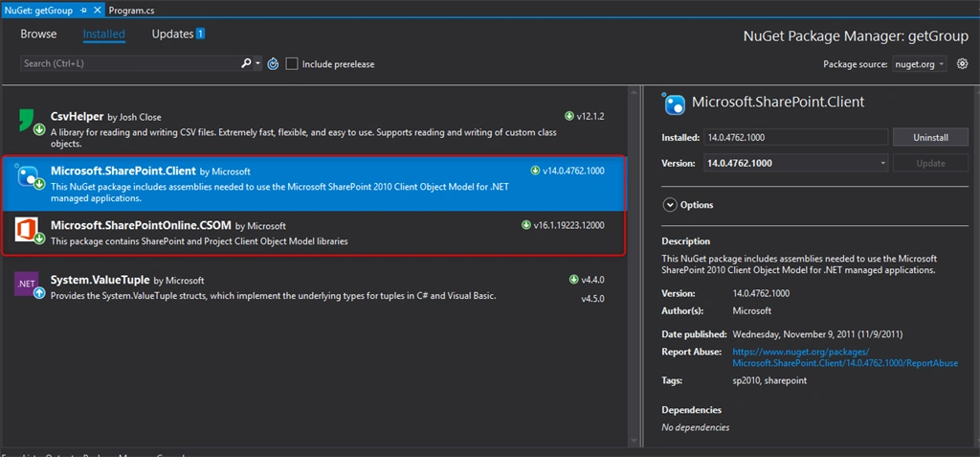Click the Microsoft.SharePointOnline.CSOM Office icon
This screenshot has width=980, height=457.
click(x=28, y=229)
